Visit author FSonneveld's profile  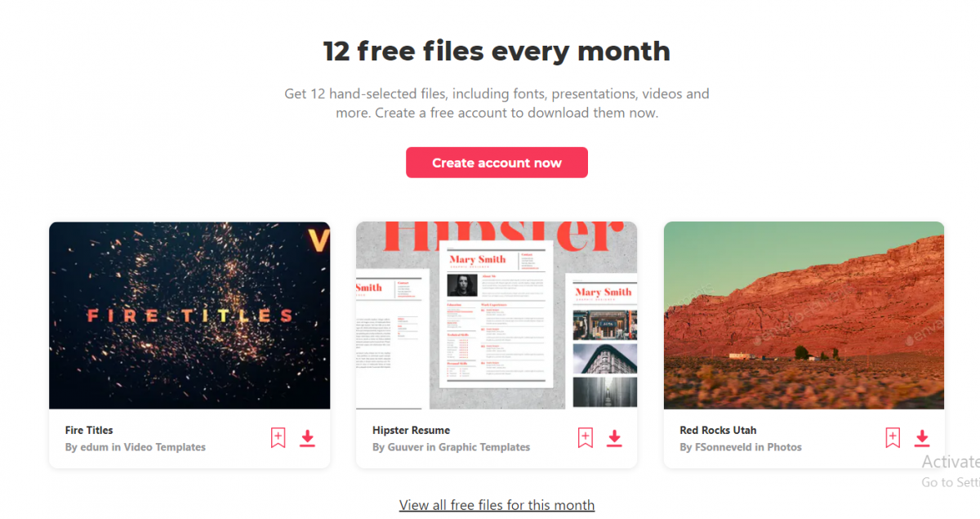point(725,447)
